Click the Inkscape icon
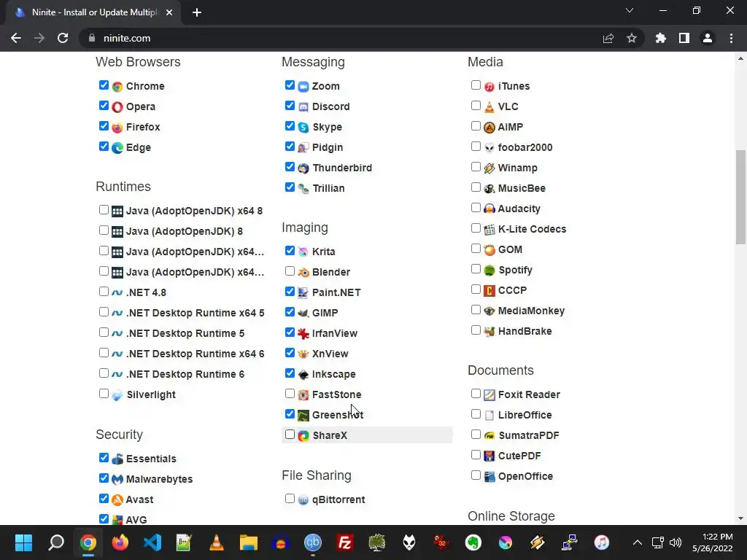Image resolution: width=747 pixels, height=560 pixels. pyautogui.click(x=303, y=375)
